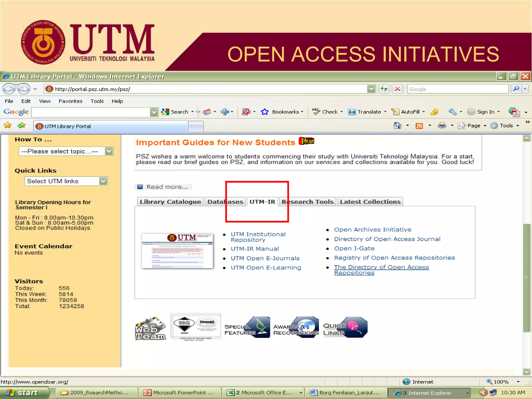Expand the search provider dropdown arrow
This screenshot has height=399, width=532.
tap(525, 89)
